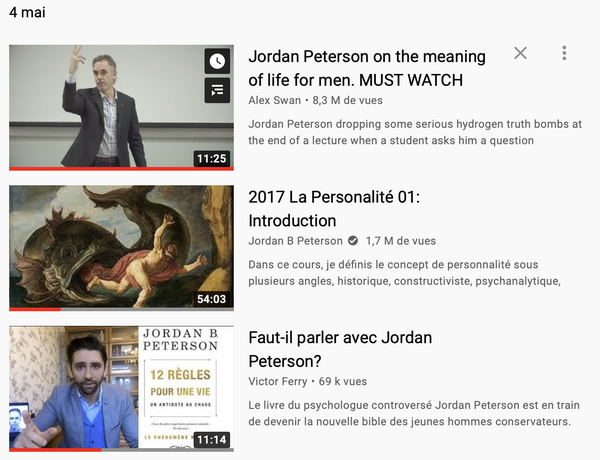
Task: Remove Jordan Peterson video from history
Action: pos(520,53)
